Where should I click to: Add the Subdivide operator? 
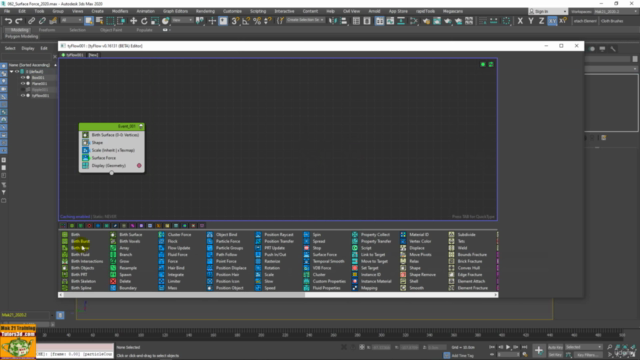point(462,235)
